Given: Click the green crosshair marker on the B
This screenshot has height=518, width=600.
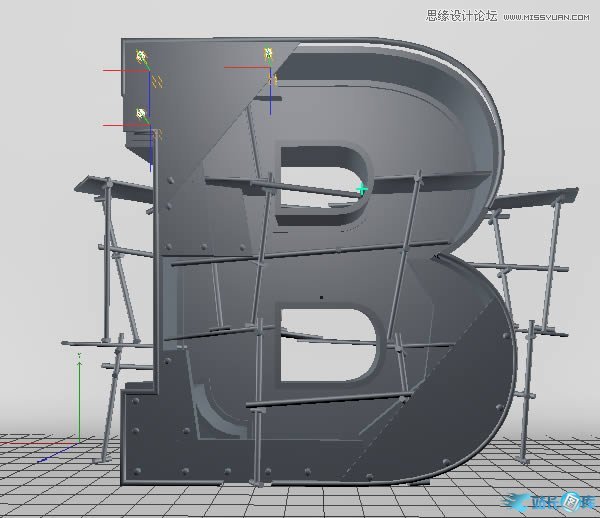Looking at the screenshot, I should 362,188.
